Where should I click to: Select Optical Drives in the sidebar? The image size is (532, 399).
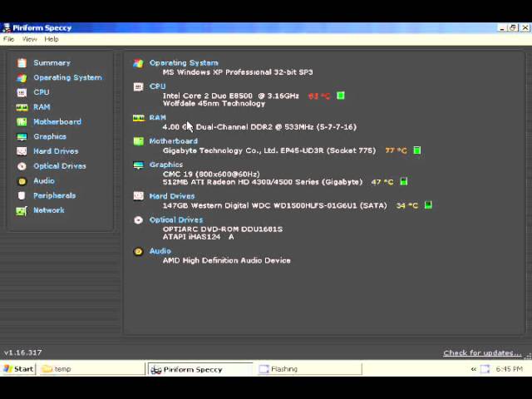click(60, 166)
